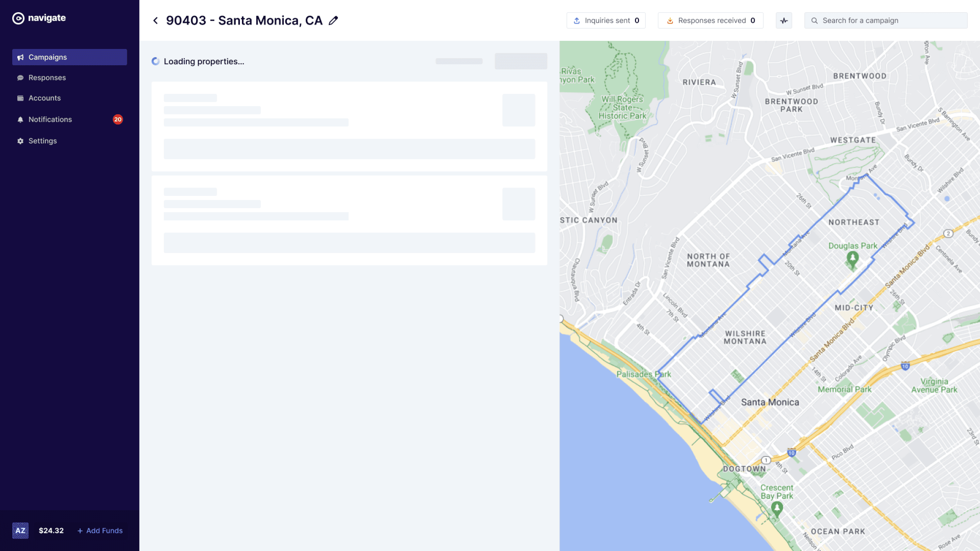Screen dimensions: 980x551
Task: Open the Responses menu item
Action: (x=47, y=78)
